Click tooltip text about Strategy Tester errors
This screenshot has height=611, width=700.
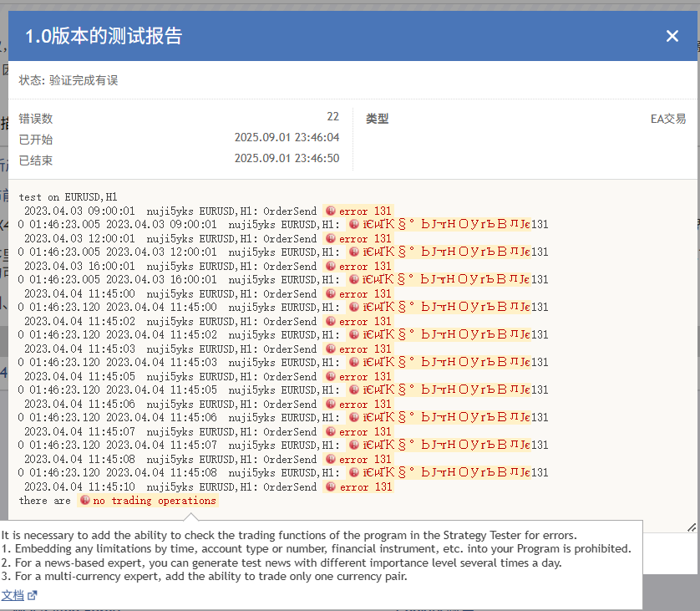point(289,535)
